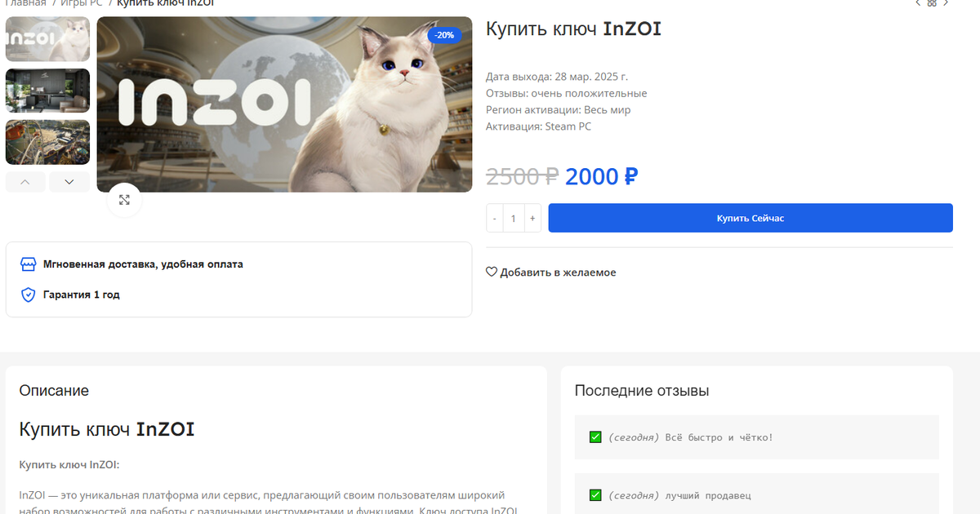The width and height of the screenshot is (980, 514).
Task: Click the current price 2000 ₽
Action: pyautogui.click(x=601, y=176)
